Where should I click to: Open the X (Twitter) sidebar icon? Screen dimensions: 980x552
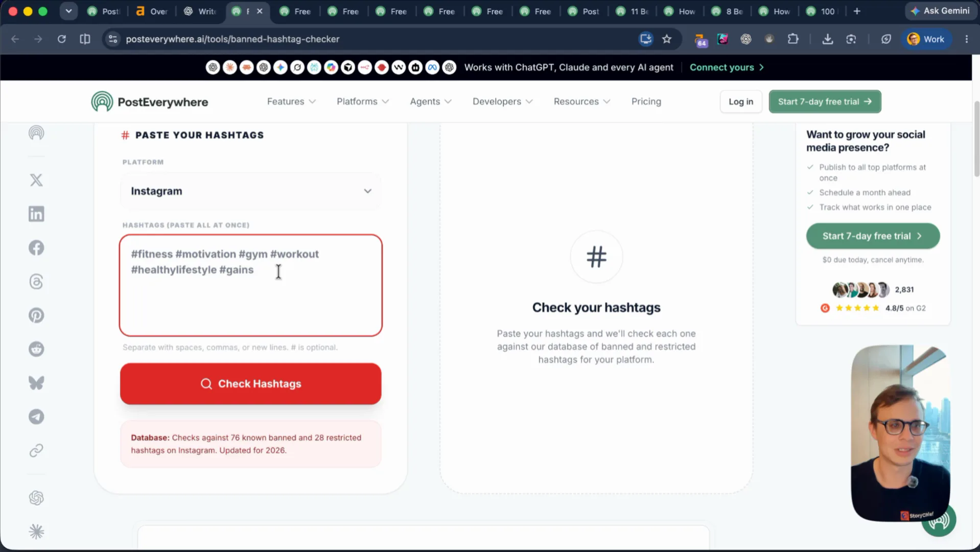(36, 180)
